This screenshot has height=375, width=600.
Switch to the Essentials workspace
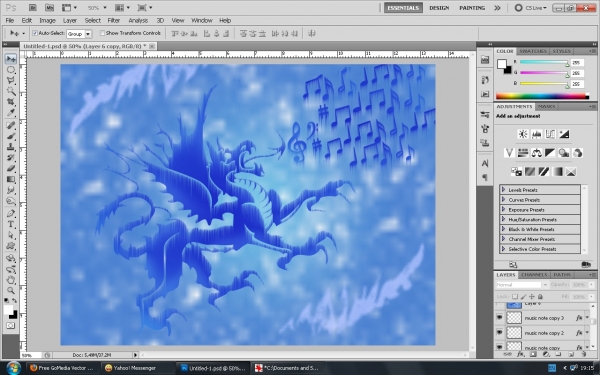pos(403,8)
